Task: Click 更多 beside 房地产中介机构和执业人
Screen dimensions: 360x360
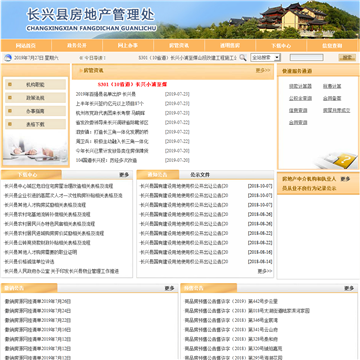Action: coord(345,179)
